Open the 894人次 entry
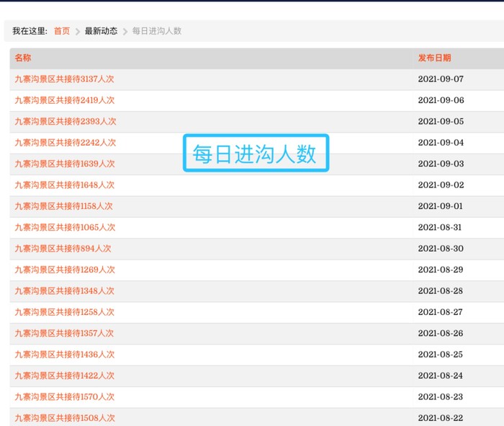The height and width of the screenshot is (426, 504). [x=63, y=249]
